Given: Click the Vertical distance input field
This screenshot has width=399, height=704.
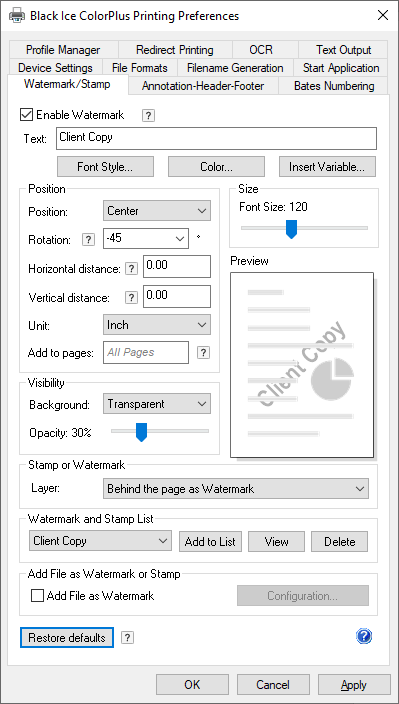Looking at the screenshot, I should (x=177, y=297).
